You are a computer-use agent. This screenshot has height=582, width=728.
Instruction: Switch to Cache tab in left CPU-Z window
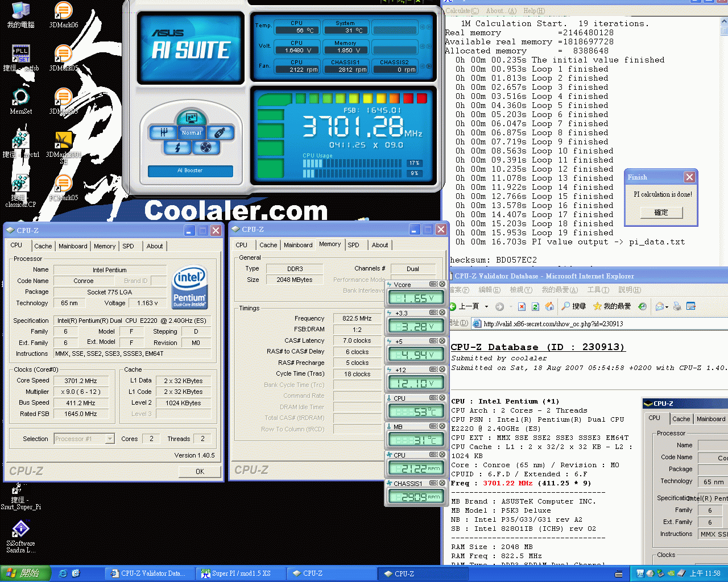click(43, 246)
